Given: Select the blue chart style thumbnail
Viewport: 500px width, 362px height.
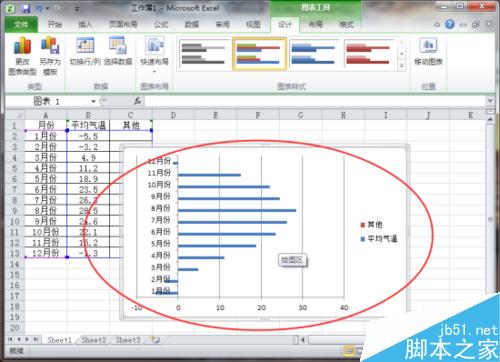Looking at the screenshot, I should tap(313, 54).
